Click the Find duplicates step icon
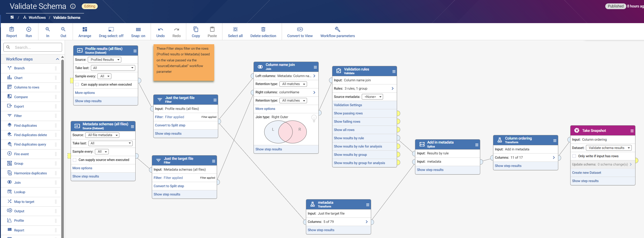 click(9, 125)
